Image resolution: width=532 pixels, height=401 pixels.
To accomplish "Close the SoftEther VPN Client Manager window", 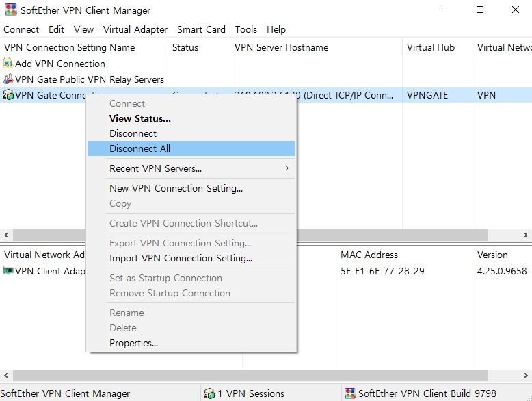I will (516, 10).
